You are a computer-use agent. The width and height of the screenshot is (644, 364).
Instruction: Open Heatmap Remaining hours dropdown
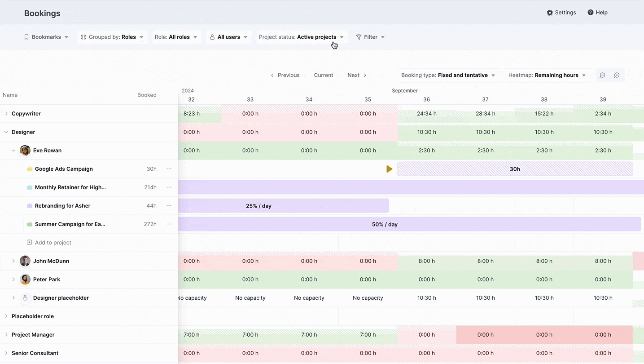547,75
